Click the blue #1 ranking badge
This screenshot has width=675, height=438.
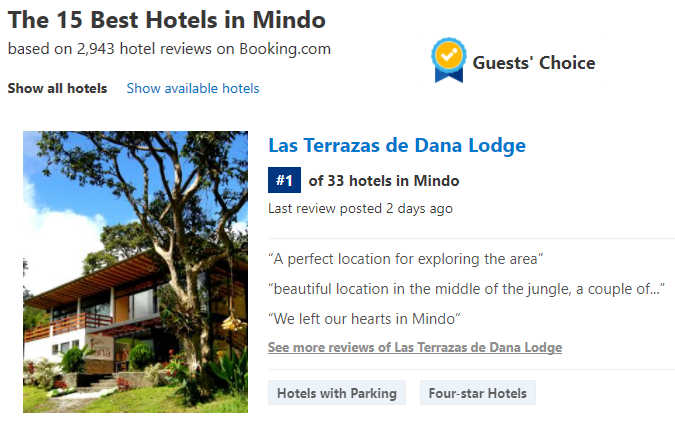point(284,180)
